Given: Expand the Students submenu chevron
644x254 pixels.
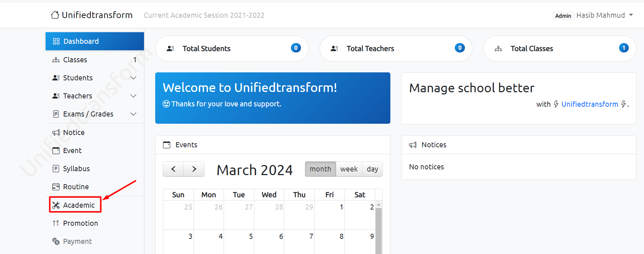Looking at the screenshot, I should click(134, 78).
